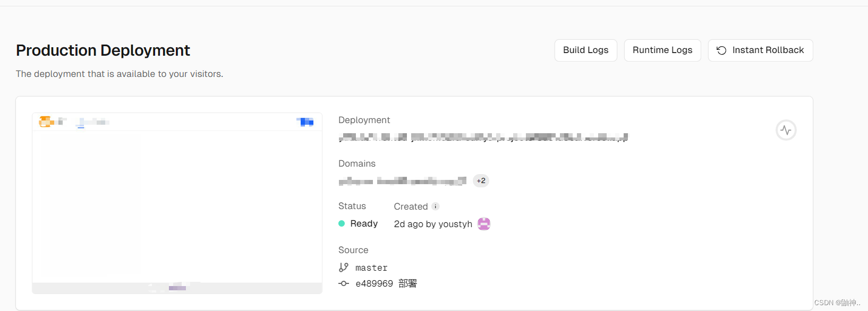The height and width of the screenshot is (311, 868).
Task: Open the youstyh user avatar
Action: tap(484, 224)
